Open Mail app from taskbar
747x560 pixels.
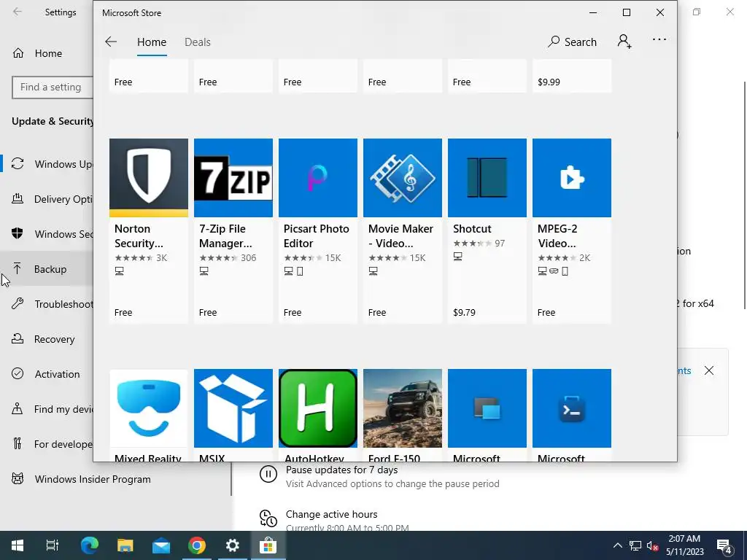pos(161,545)
